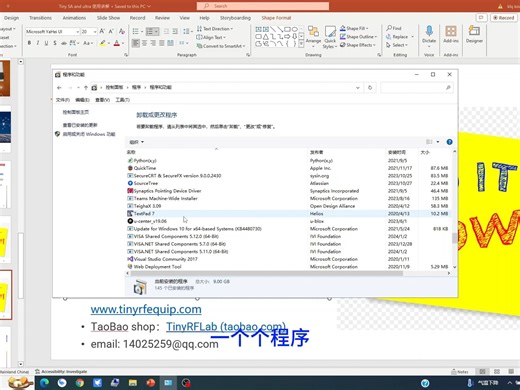Open Character Spacing dropdown
Image resolution: width=520 pixels, height=390 pixels.
point(74,43)
